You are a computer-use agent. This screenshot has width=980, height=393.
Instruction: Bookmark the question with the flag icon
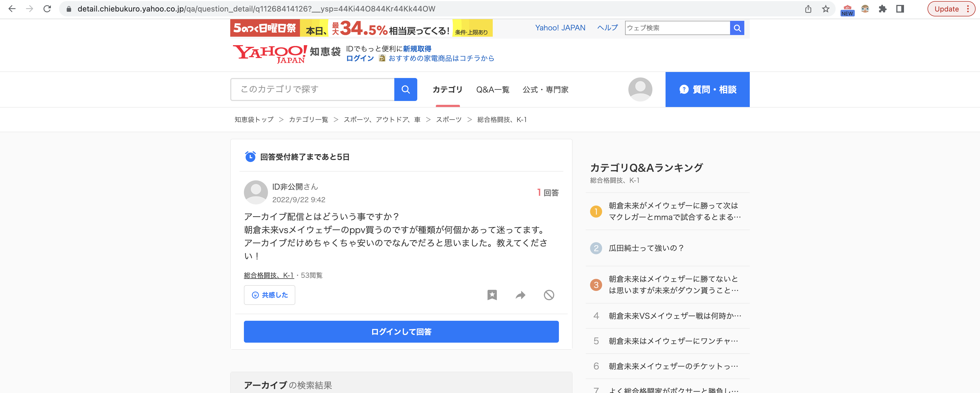[492, 295]
